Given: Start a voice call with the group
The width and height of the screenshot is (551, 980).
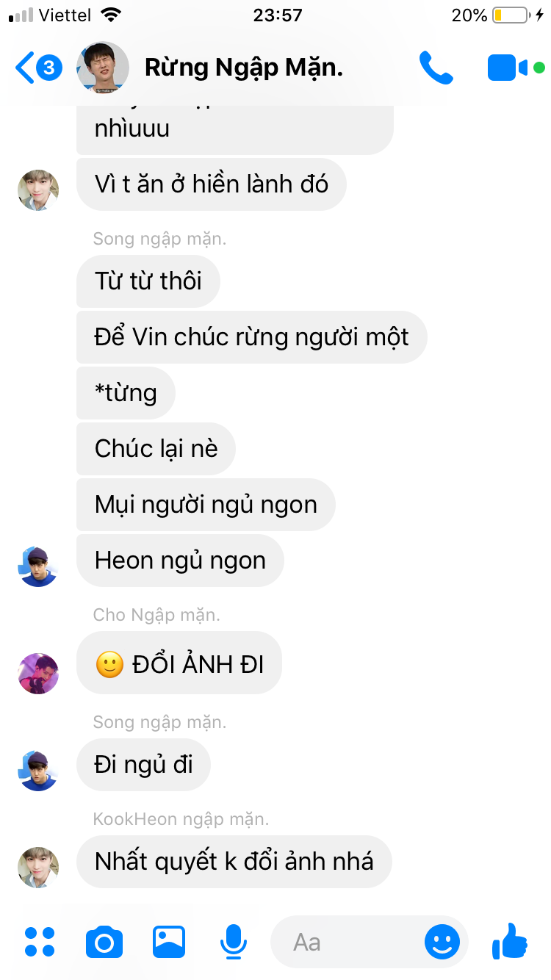Looking at the screenshot, I should coord(436,68).
